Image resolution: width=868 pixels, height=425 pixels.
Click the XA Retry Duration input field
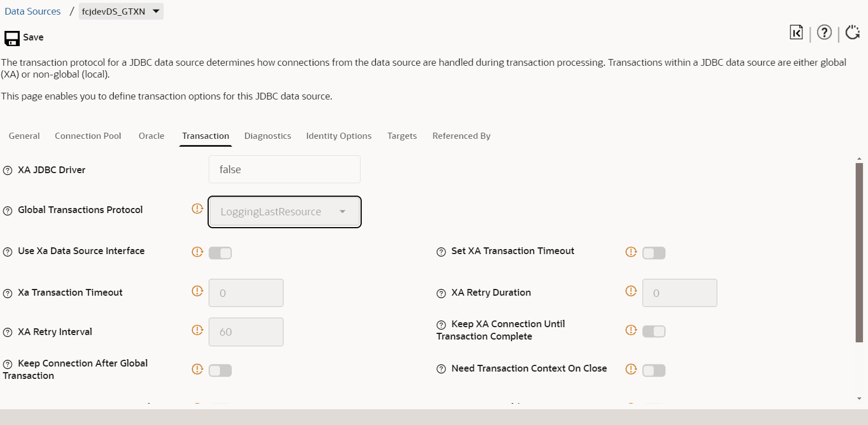[x=680, y=293]
